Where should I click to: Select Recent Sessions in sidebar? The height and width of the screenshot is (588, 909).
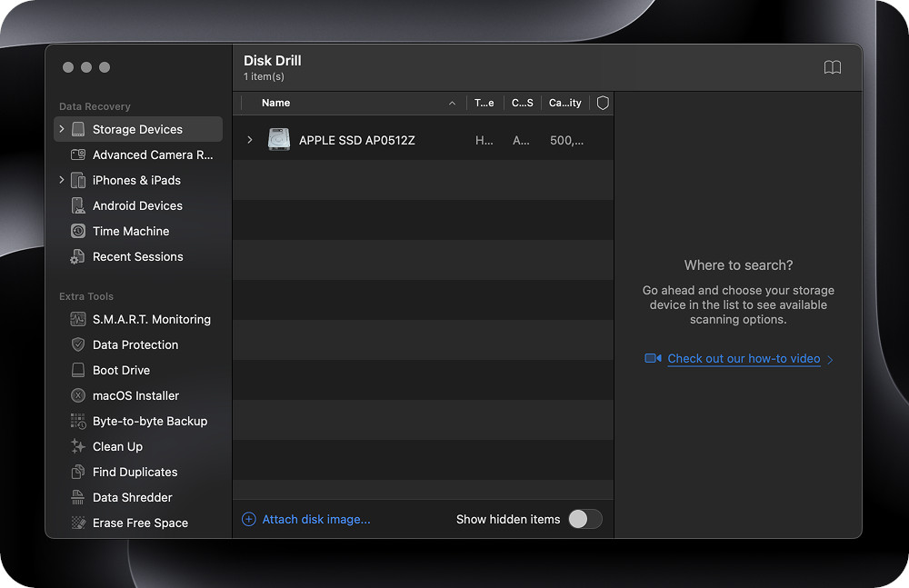[137, 257]
